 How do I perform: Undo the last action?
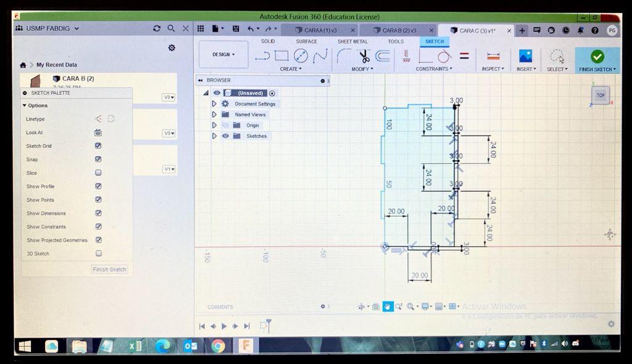pyautogui.click(x=251, y=28)
